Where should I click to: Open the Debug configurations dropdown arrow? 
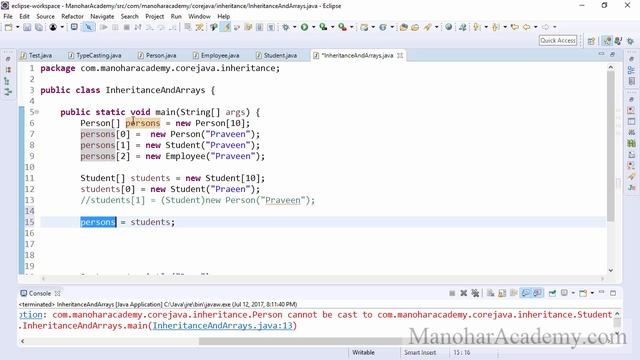[294, 27]
